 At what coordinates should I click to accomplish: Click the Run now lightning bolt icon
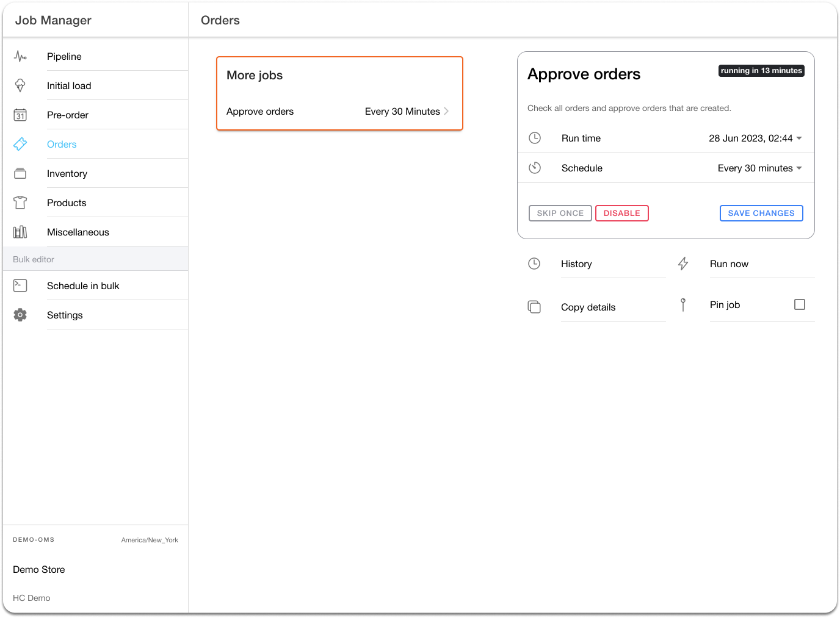pyautogui.click(x=683, y=264)
